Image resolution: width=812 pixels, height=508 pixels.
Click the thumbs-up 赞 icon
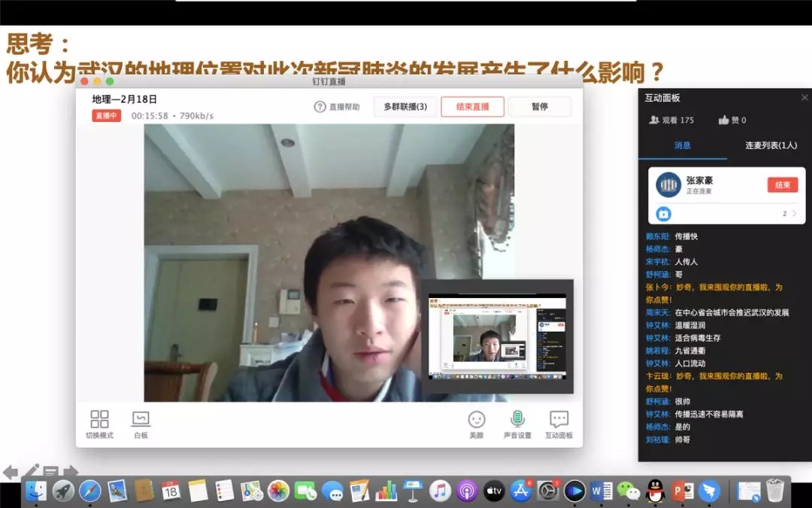(x=723, y=120)
